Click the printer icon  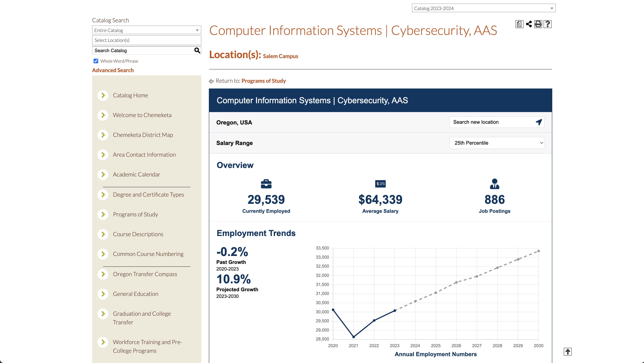pos(538,24)
